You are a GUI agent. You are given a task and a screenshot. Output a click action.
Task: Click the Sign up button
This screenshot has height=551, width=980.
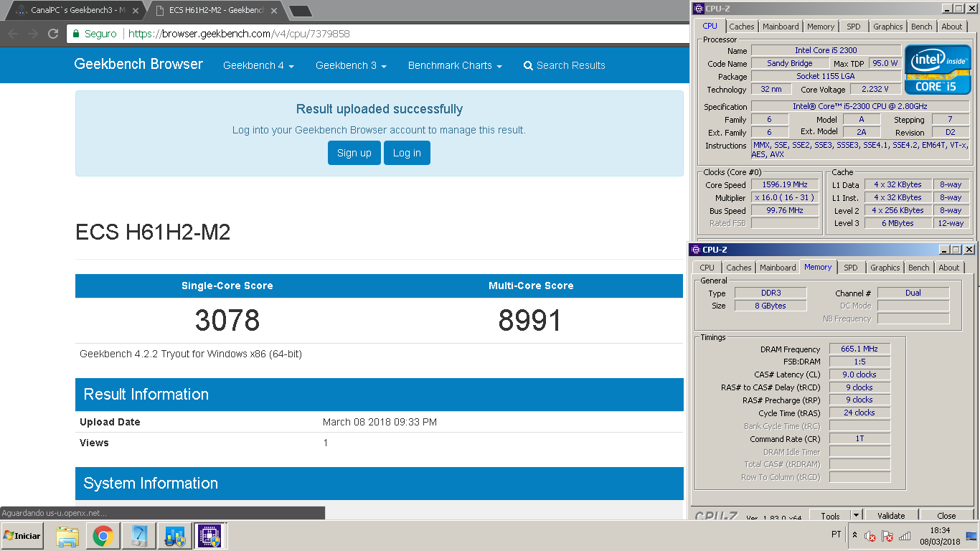point(354,153)
